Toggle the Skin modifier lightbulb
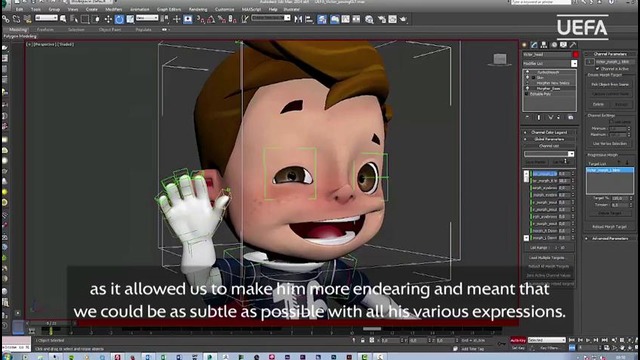640x360 pixels. click(x=527, y=77)
